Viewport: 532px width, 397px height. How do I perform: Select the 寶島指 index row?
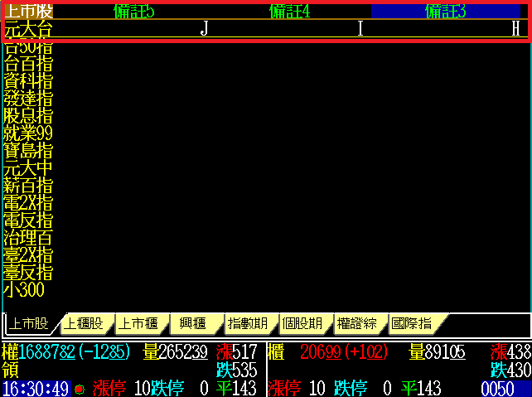click(28, 151)
